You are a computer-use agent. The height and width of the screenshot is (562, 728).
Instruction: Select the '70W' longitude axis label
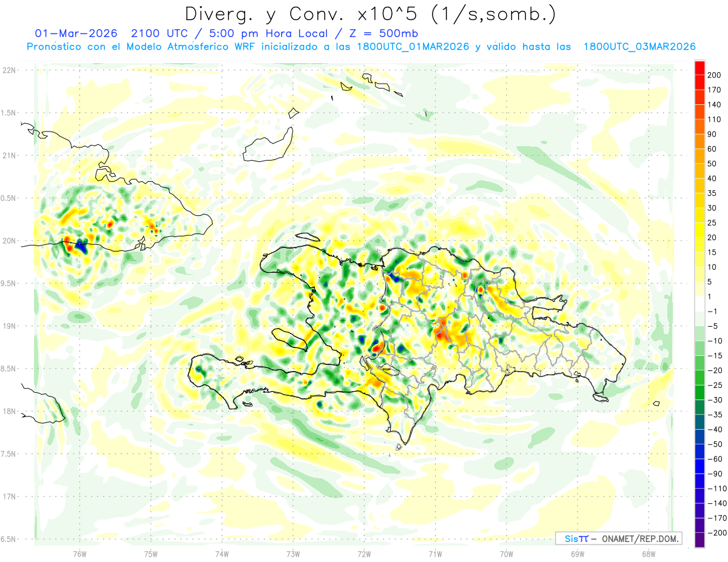click(507, 554)
